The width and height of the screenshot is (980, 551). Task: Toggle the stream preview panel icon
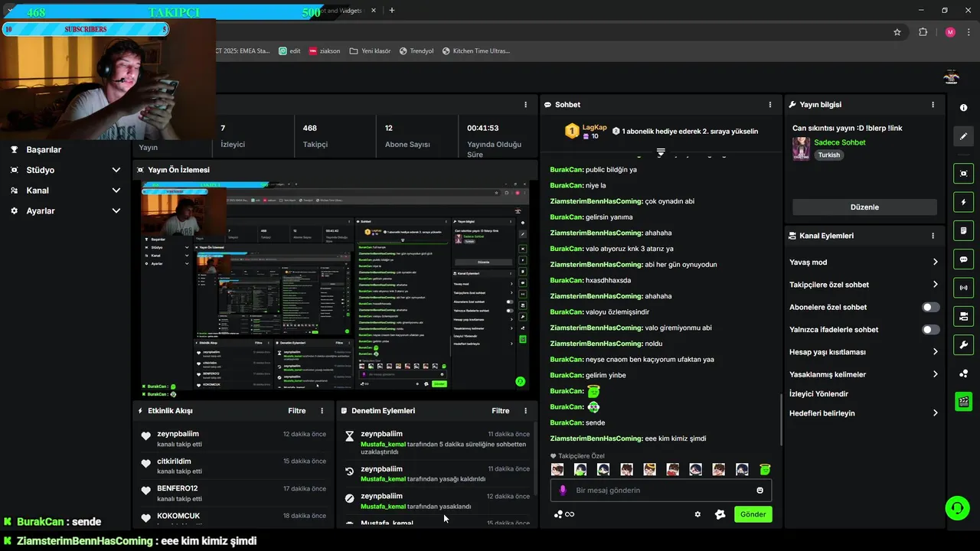(x=963, y=174)
